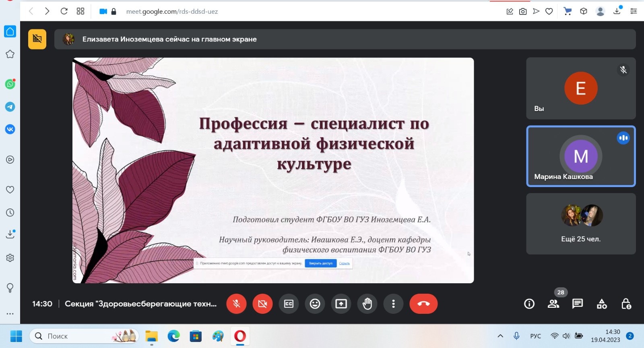
Task: Open sidebar bookmarks star icon
Action: click(10, 54)
